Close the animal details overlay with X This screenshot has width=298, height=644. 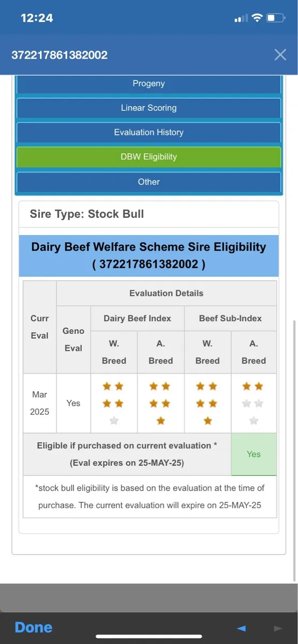pos(280,54)
